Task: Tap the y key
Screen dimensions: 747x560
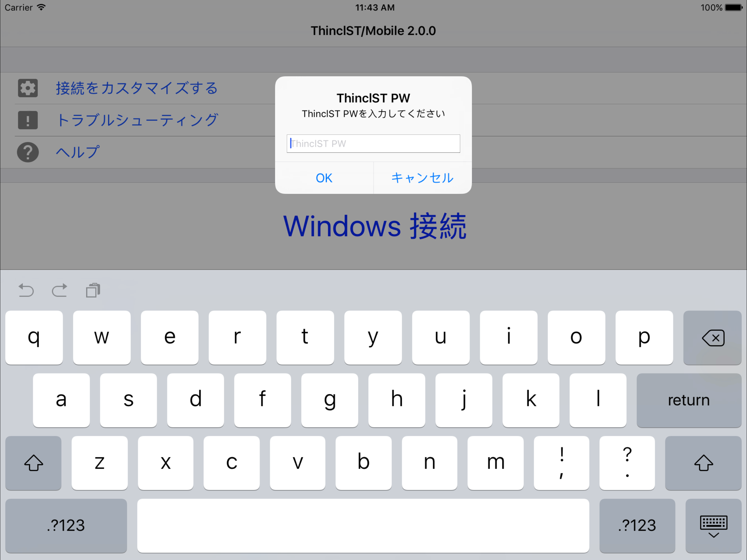Action: click(373, 337)
